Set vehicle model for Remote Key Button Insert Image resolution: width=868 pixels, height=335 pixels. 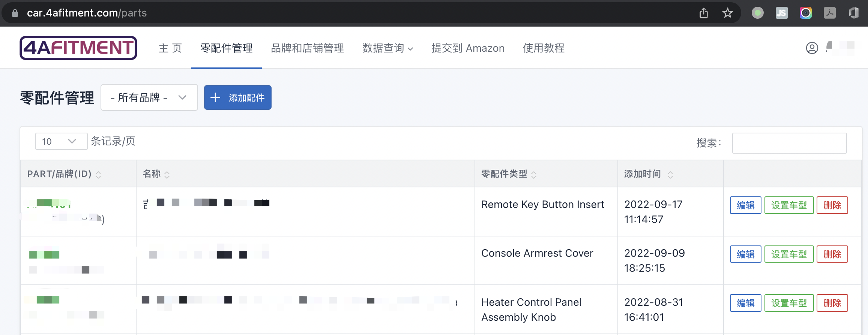[789, 205]
